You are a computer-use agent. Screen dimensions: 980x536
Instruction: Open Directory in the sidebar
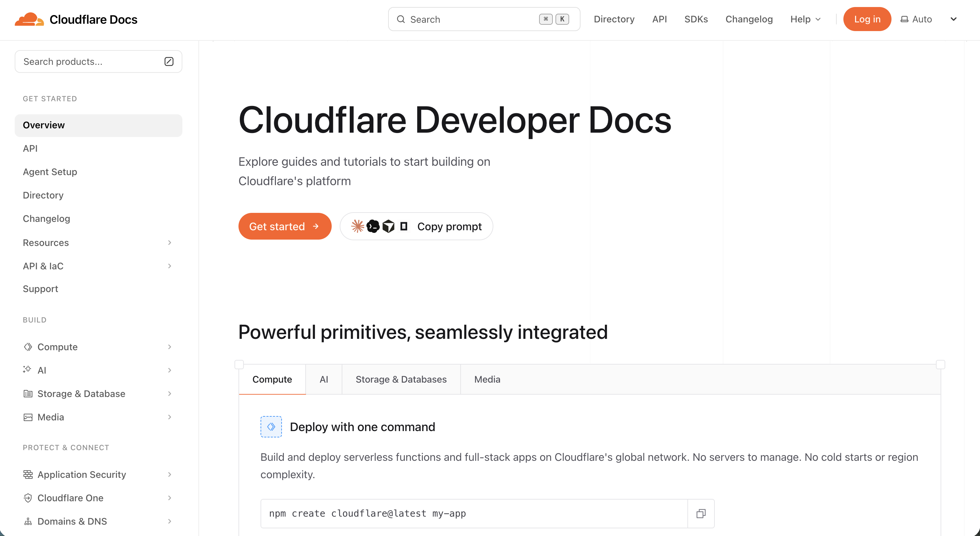[x=43, y=195]
